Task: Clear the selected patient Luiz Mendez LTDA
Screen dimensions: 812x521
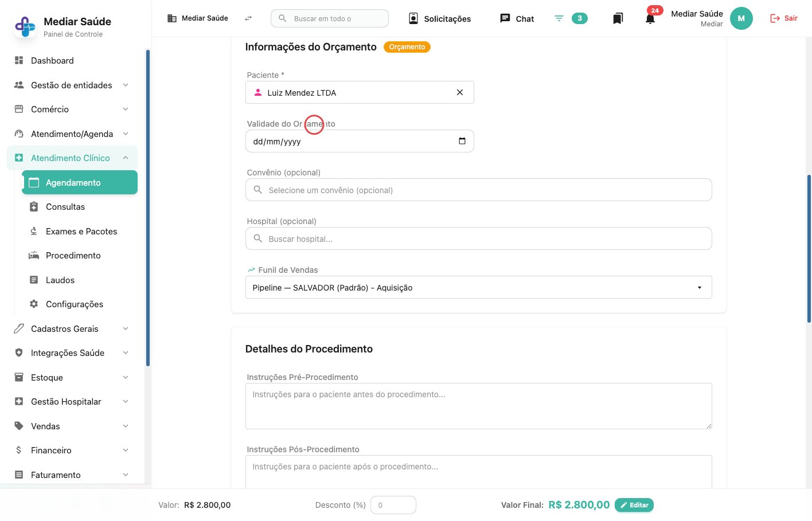Action: click(x=460, y=92)
